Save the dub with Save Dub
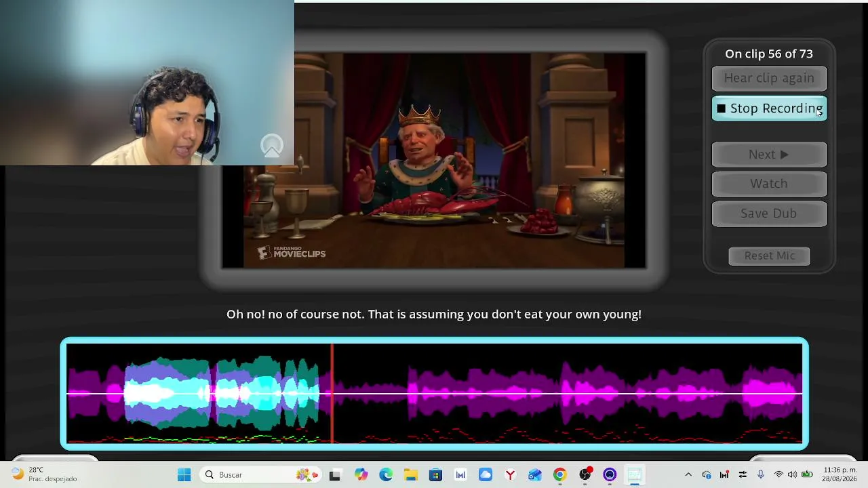Viewport: 868px width, 488px height. 769,213
